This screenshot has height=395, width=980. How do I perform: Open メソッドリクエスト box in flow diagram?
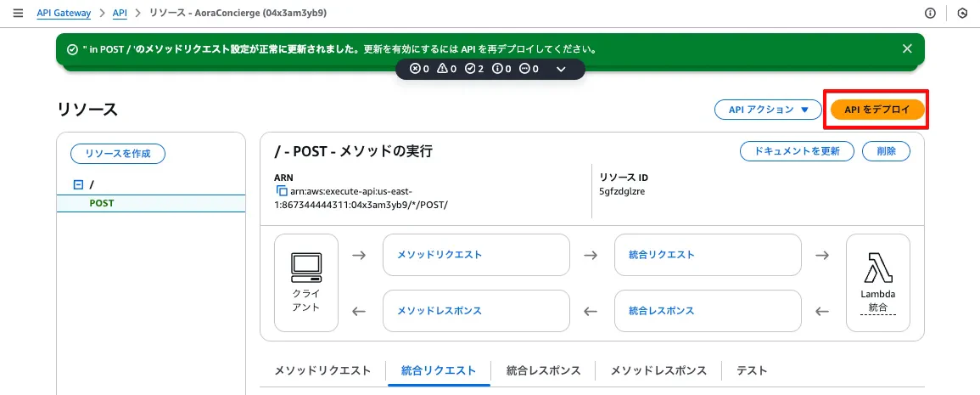point(476,255)
